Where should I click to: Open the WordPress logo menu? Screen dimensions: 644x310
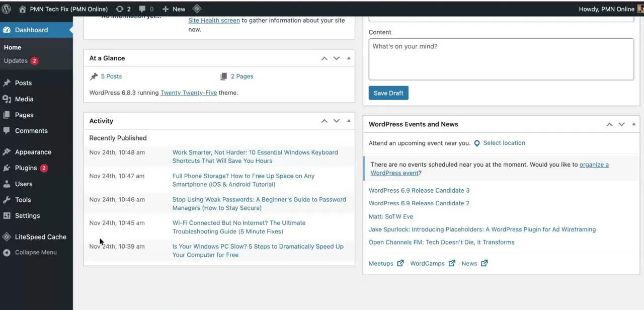click(7, 9)
